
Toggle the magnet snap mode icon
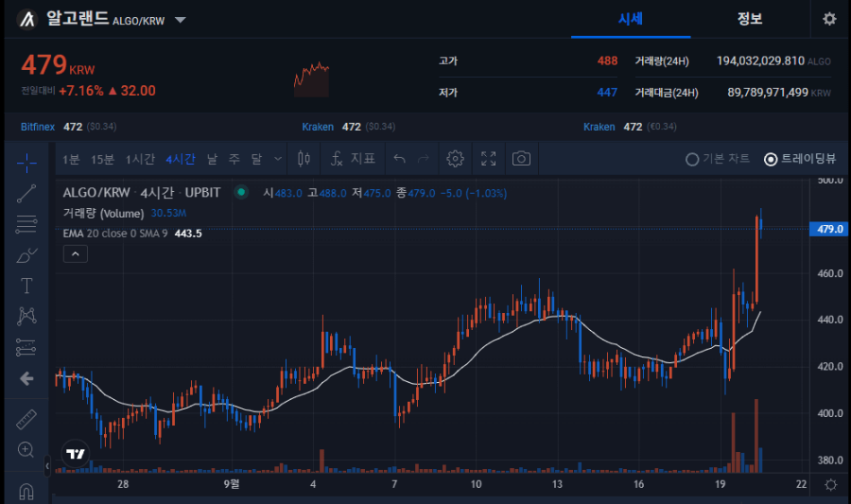[26, 491]
